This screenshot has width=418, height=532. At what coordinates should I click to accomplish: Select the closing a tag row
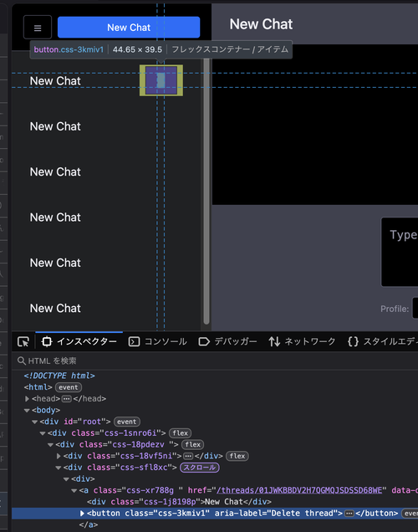tap(215, 524)
